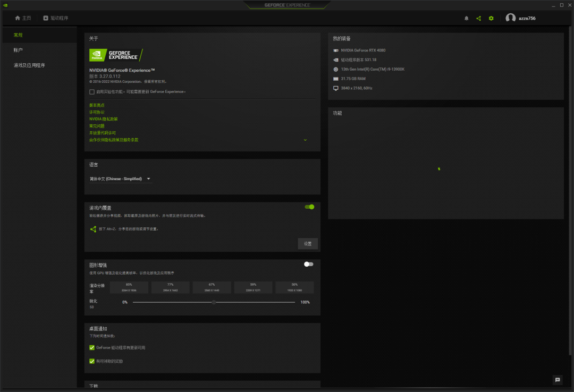Image resolution: width=574 pixels, height=392 pixels.
Task: Click the 0% label of sharpening slider
Action: [x=125, y=302]
